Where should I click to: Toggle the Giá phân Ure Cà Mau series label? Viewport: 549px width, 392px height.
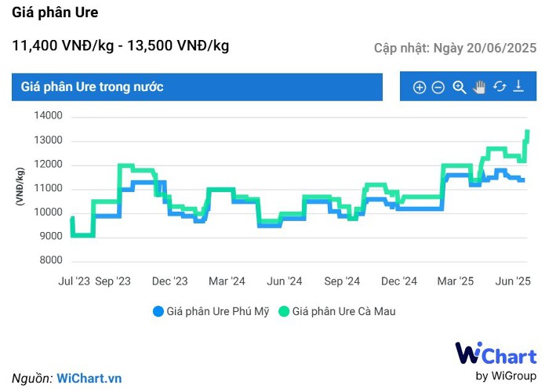point(344,311)
